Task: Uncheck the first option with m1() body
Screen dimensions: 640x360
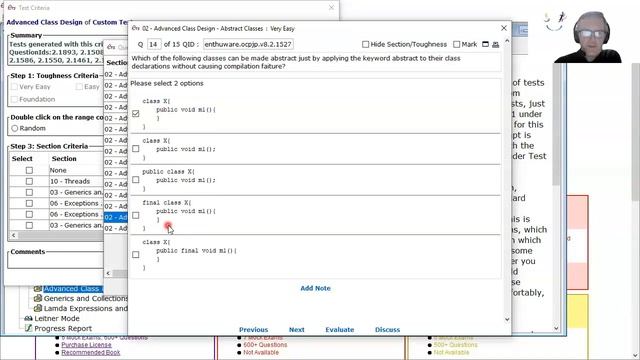Action: tap(136, 113)
